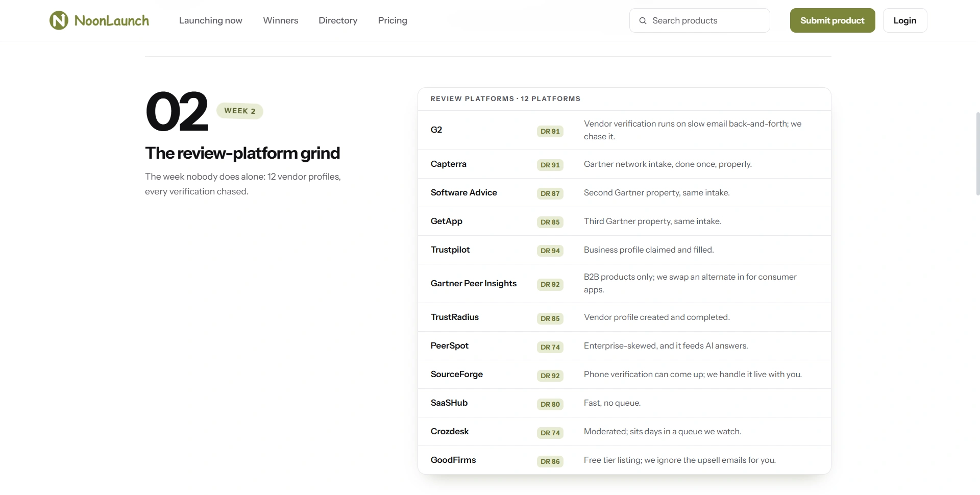
Task: Click the Trustpilot platform name
Action: tap(450, 250)
